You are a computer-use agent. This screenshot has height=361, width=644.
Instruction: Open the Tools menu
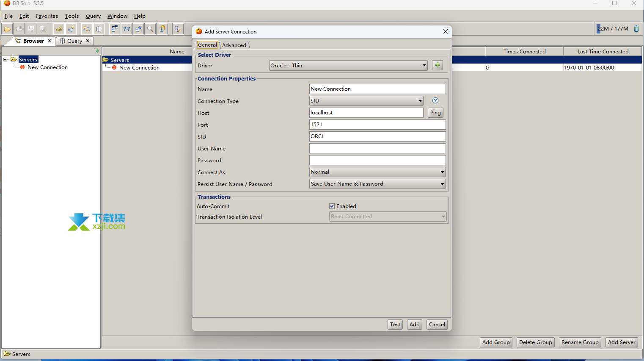(72, 16)
